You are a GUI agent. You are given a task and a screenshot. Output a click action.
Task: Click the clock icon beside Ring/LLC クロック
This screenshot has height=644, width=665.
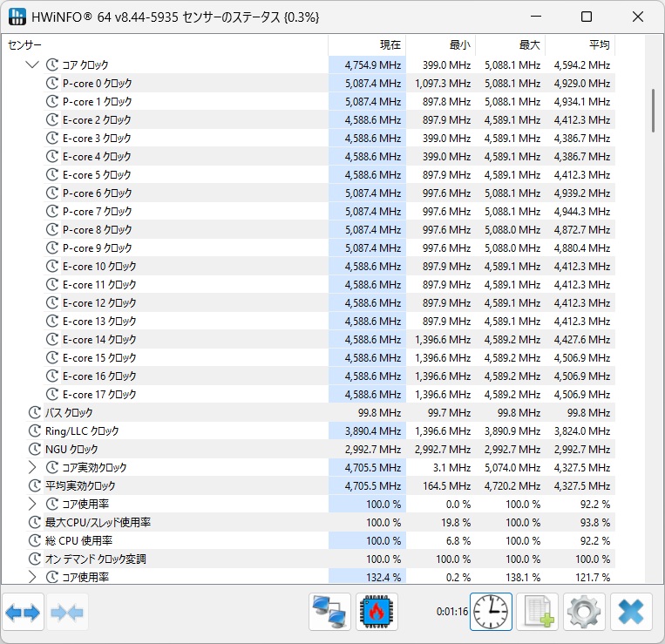[x=34, y=430]
